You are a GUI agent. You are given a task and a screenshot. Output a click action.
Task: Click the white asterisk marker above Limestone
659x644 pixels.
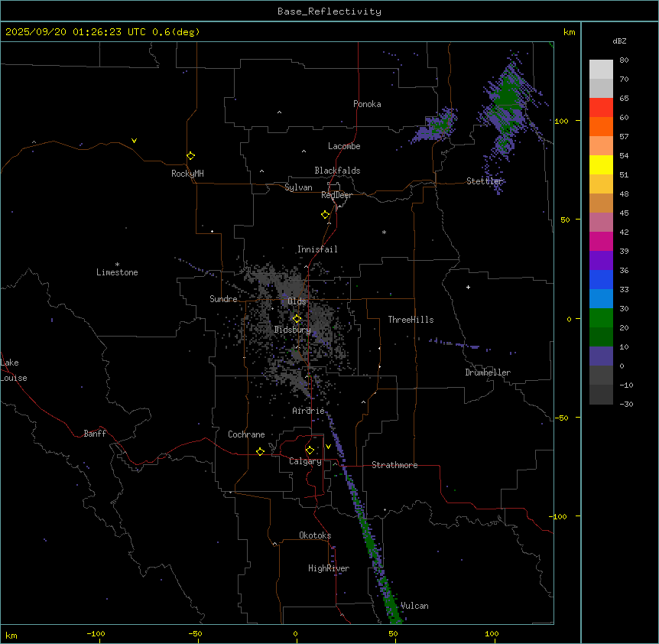[x=117, y=264]
